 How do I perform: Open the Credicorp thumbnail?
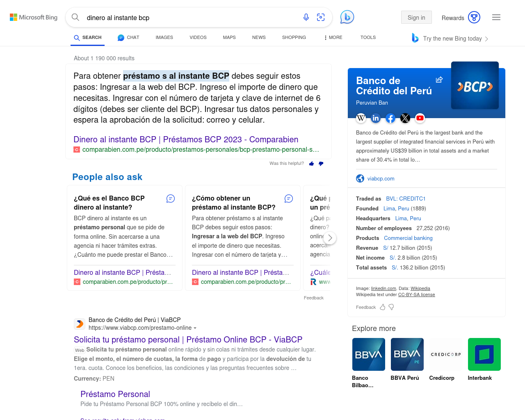point(445,354)
